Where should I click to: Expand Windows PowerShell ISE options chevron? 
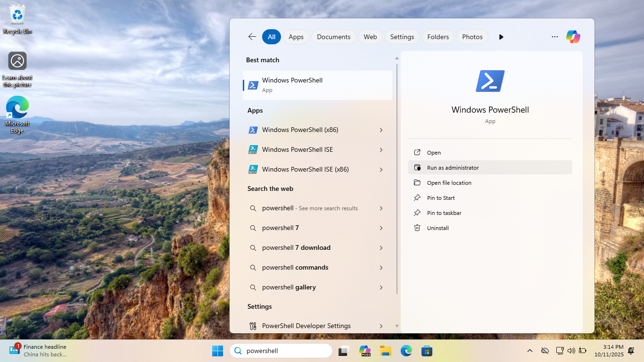point(381,150)
